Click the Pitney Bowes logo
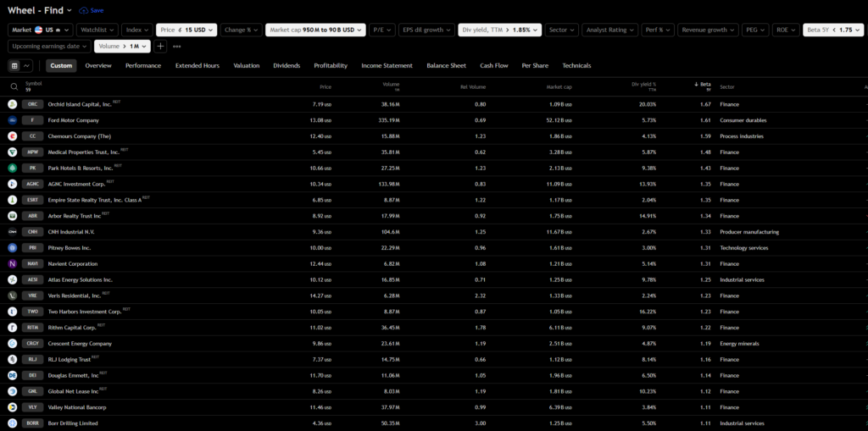The image size is (868, 431). (x=12, y=248)
